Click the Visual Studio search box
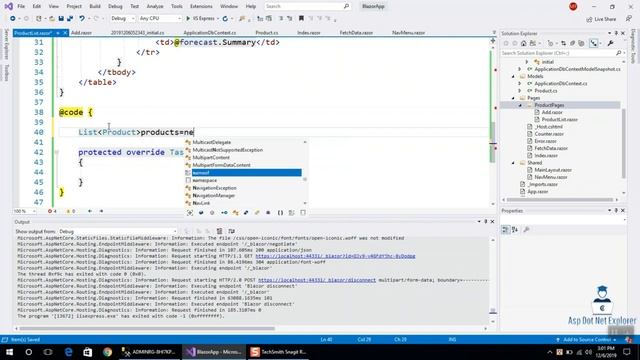 (307, 7)
